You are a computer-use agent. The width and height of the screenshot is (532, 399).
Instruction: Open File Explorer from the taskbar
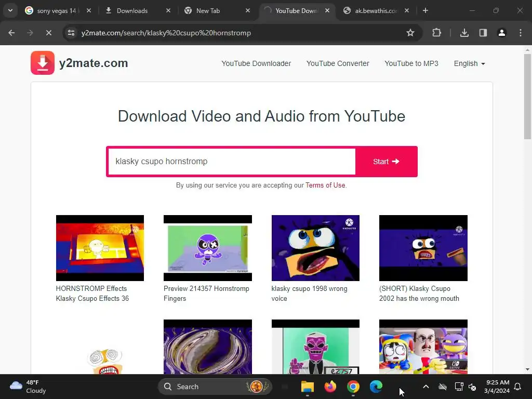(308, 387)
